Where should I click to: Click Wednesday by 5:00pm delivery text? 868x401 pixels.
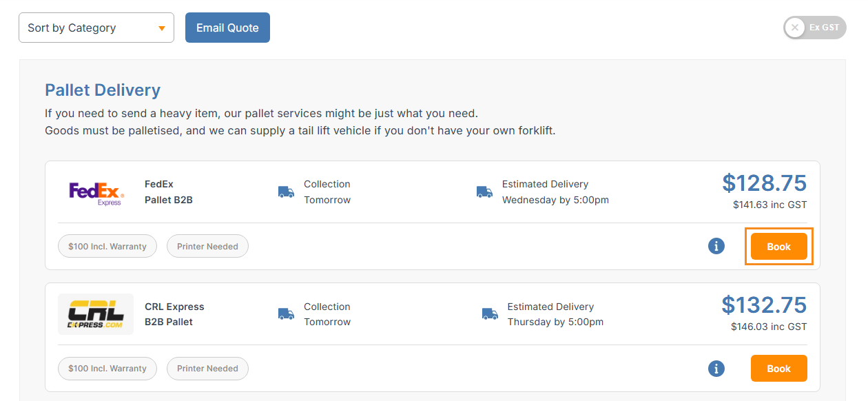tap(555, 200)
